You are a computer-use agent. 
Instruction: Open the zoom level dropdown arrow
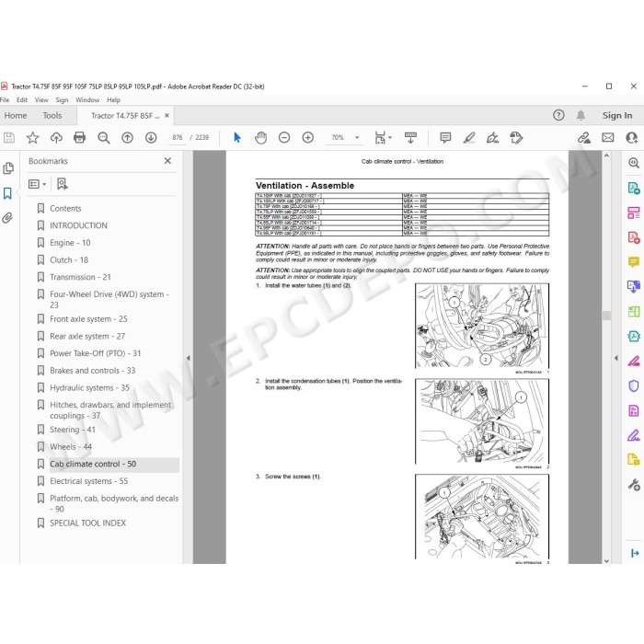coord(357,138)
